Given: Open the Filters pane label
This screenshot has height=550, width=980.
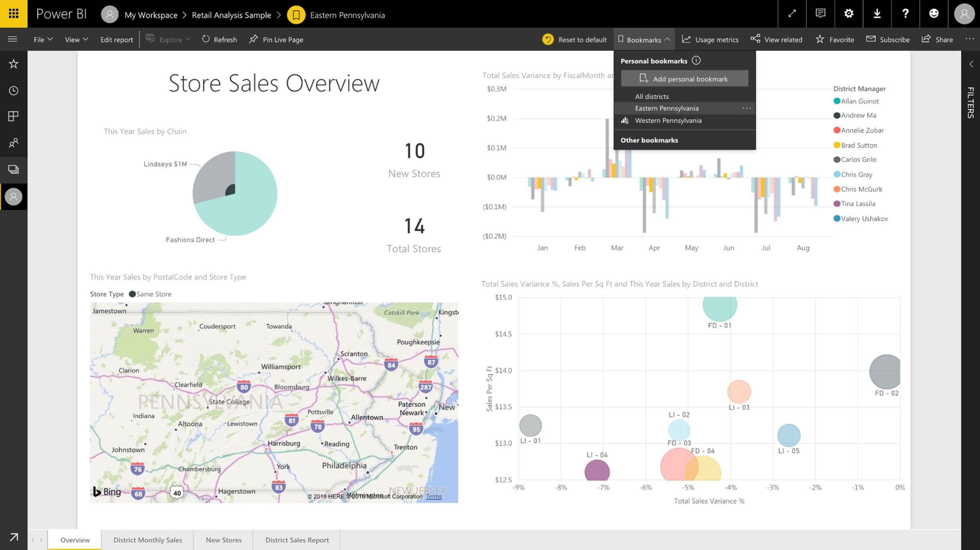Looking at the screenshot, I should pyautogui.click(x=971, y=102).
